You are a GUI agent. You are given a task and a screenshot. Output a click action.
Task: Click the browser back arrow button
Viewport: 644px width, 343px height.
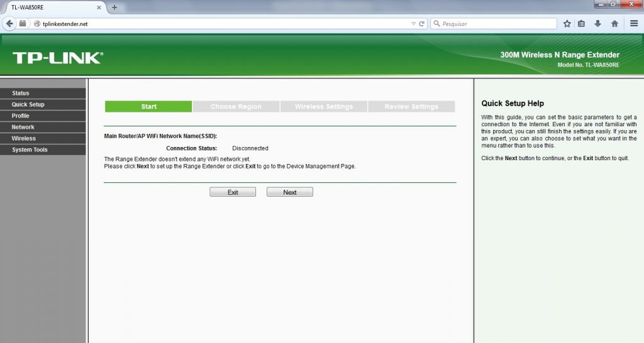9,24
